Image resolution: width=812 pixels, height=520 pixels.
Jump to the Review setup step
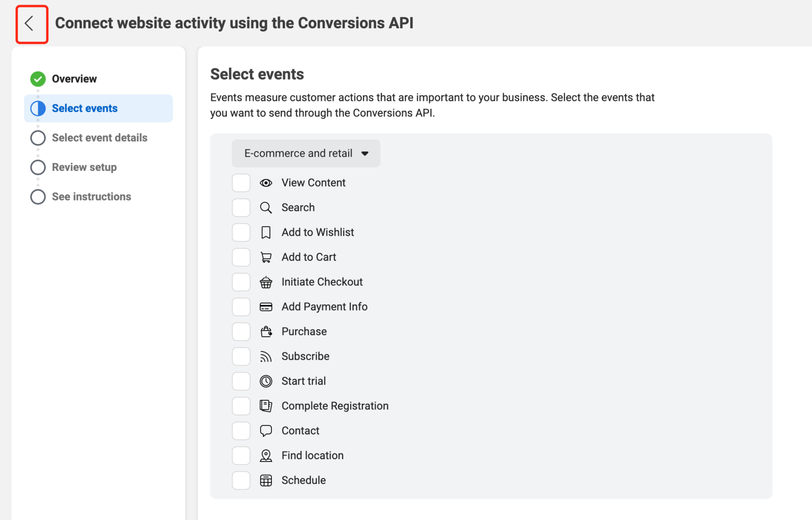point(84,167)
